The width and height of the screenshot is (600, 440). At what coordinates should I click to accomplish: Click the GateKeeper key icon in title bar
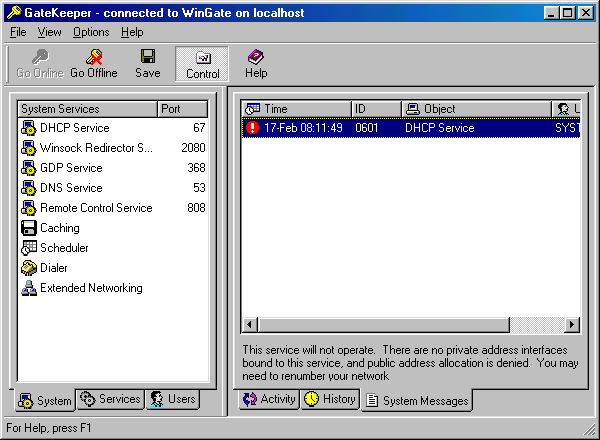coord(14,12)
